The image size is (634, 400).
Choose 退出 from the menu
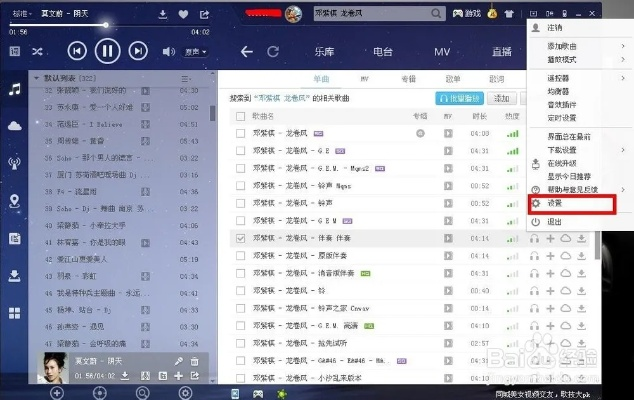coord(555,221)
